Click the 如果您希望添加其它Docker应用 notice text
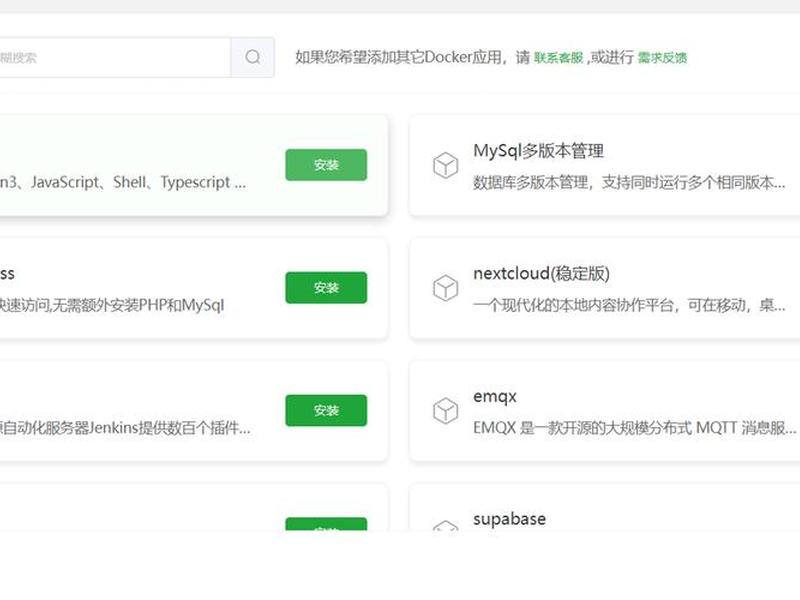The image size is (800, 600). [412, 57]
